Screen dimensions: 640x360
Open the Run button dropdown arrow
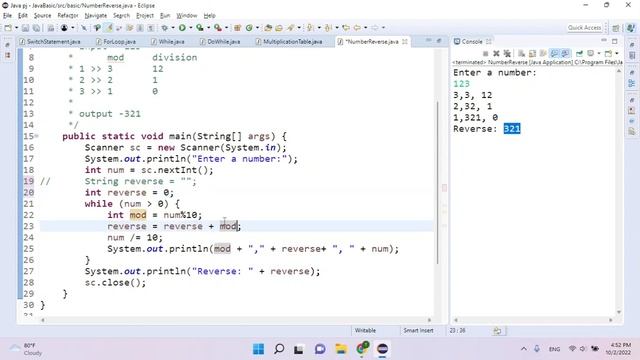tap(191, 28)
